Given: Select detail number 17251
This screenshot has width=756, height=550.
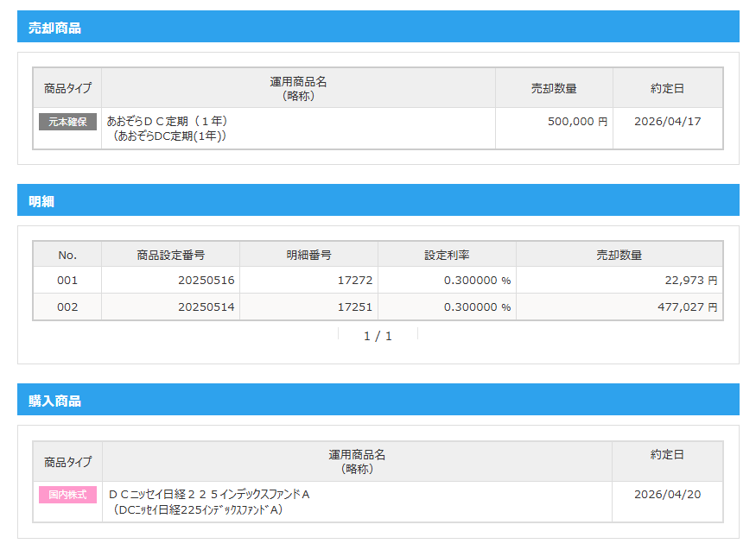Looking at the screenshot, I should [x=354, y=307].
